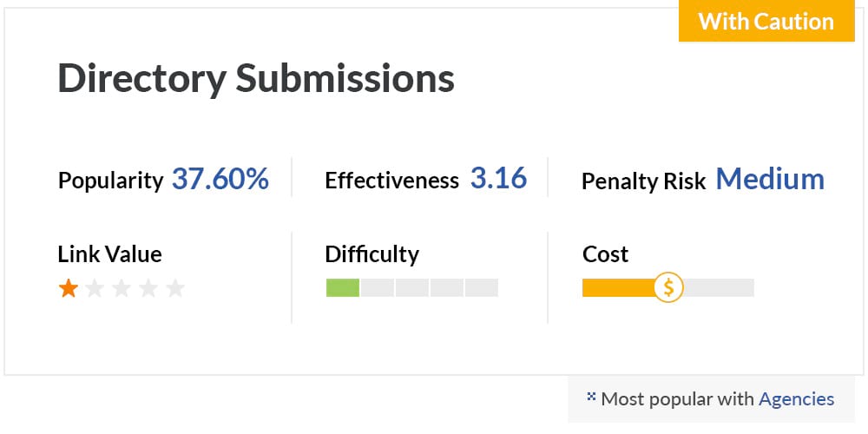Image resolution: width=868 pixels, height=434 pixels.
Task: Click the fifth Difficulty bar segment
Action: 482,287
